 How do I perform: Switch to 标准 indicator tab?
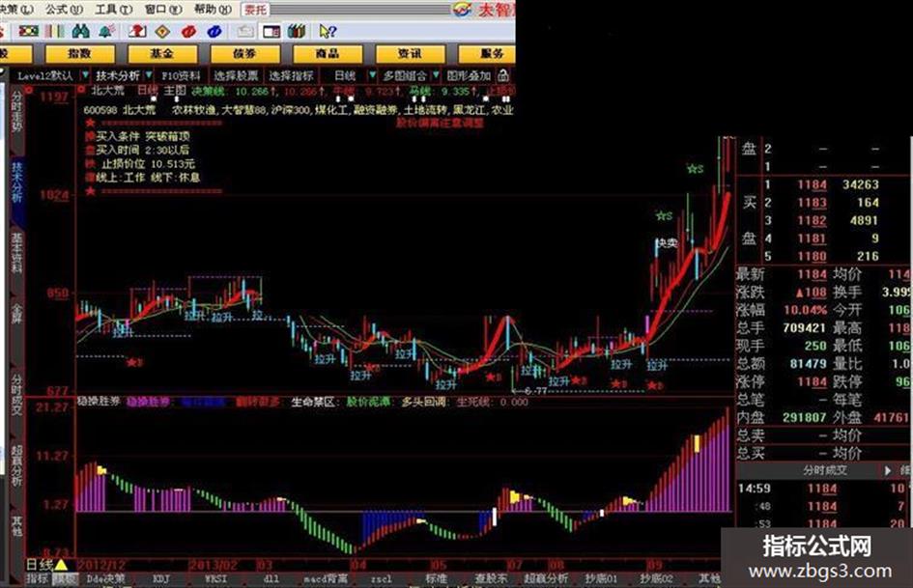pos(436,578)
